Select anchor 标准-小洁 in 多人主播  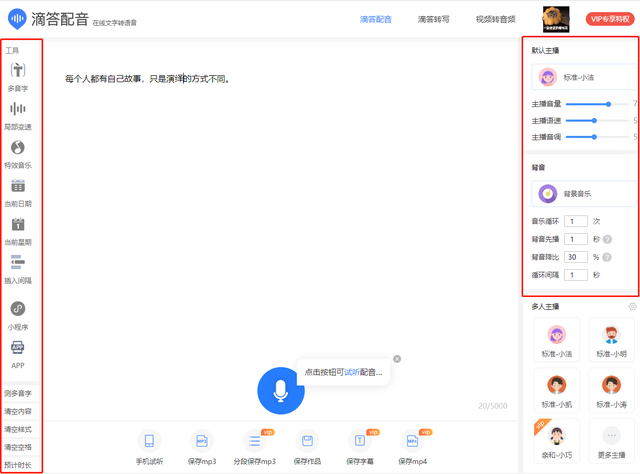coord(557,340)
